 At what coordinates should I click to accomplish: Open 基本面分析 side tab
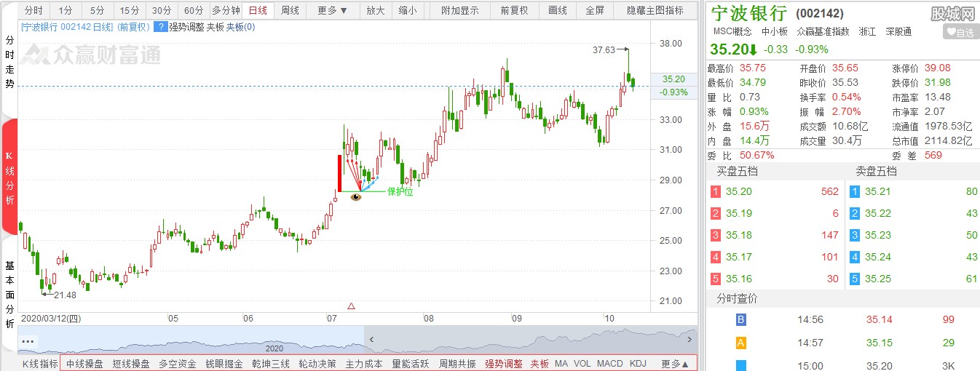pos(9,295)
